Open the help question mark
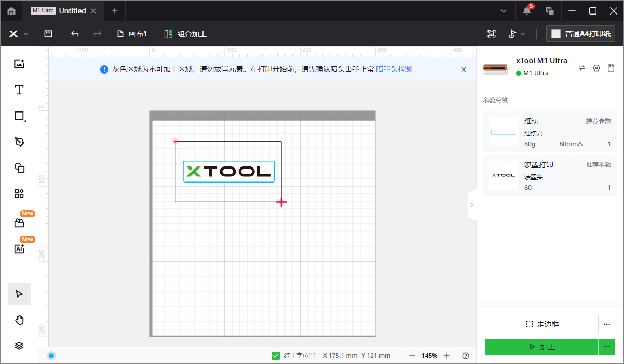 [466, 356]
